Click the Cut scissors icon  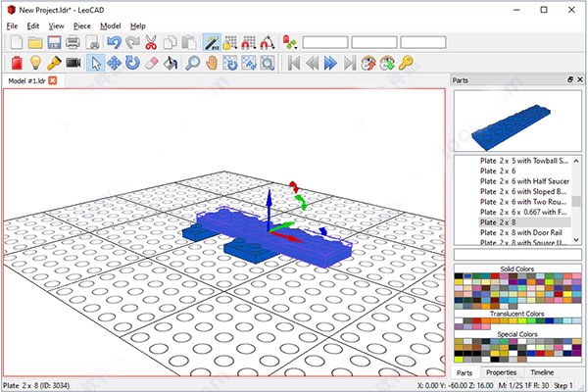point(151,42)
